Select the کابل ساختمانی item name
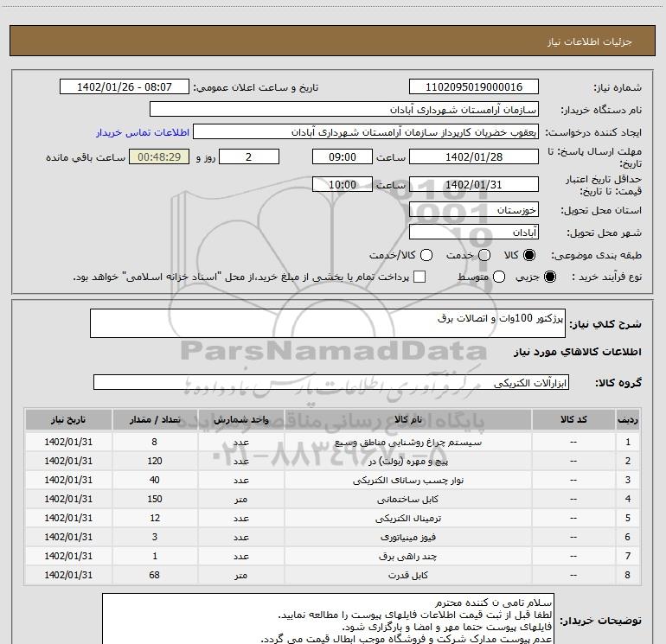 (407, 500)
